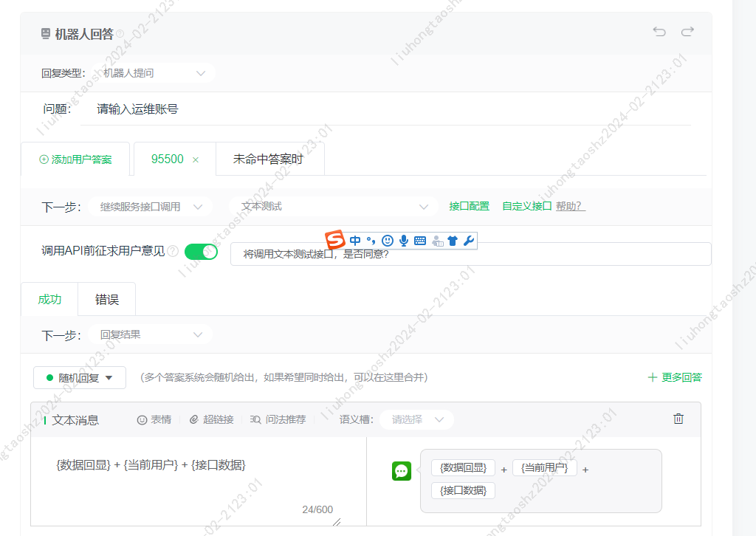Screen dimensions: 756x536
Task: Click the 问题 input with 请输入运维账号
Action: coord(385,109)
